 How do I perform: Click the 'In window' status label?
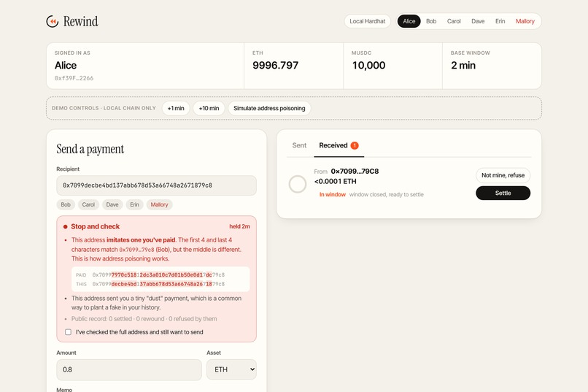pos(332,195)
